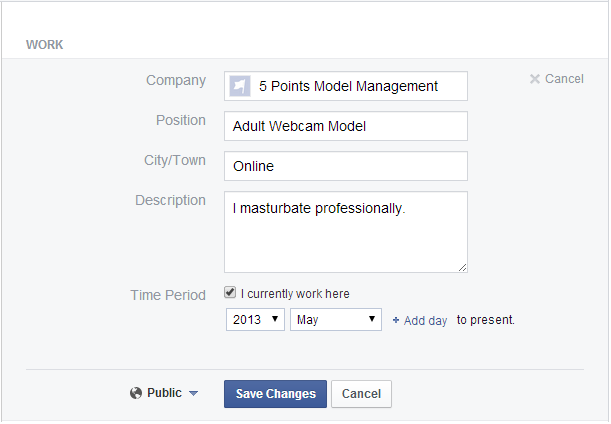Click the bottom Cancel button
The width and height of the screenshot is (611, 424).
click(x=361, y=394)
